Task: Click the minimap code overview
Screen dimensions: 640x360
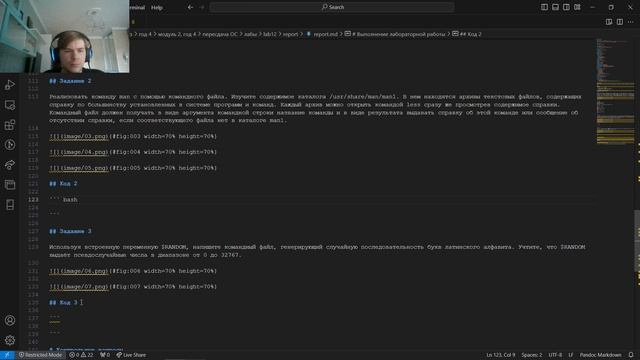Action: coord(615,91)
